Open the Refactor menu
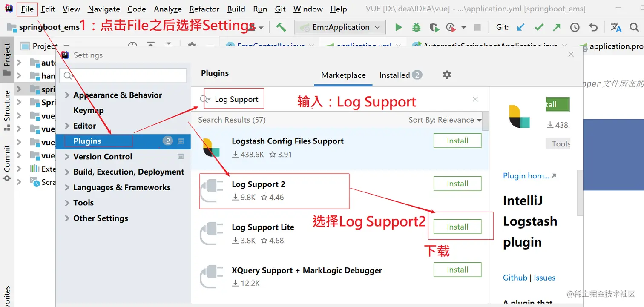The height and width of the screenshot is (307, 644). 204,9
